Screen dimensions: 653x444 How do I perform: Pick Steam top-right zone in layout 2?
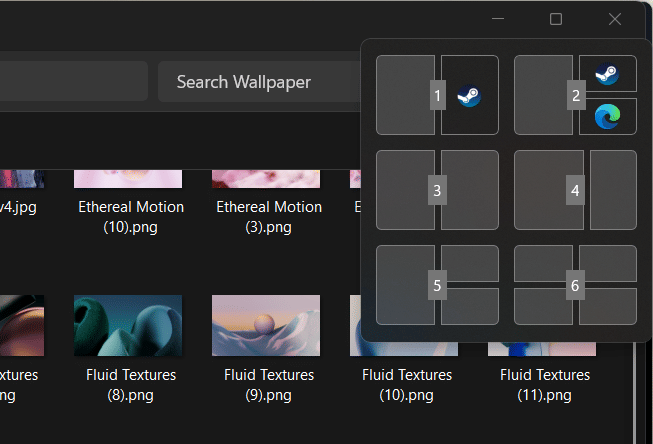pos(608,73)
